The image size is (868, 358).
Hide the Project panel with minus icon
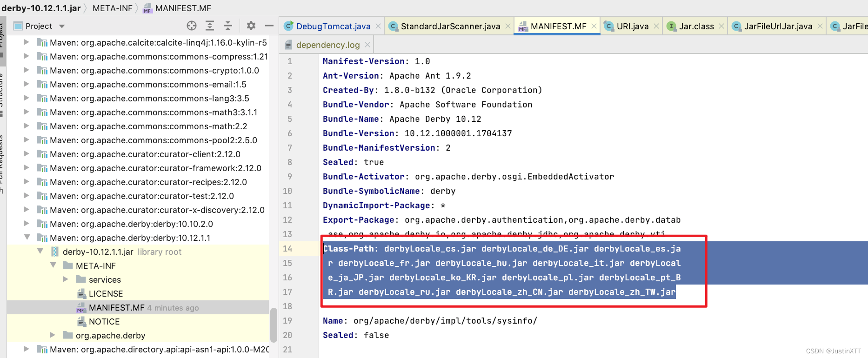pos(269,26)
